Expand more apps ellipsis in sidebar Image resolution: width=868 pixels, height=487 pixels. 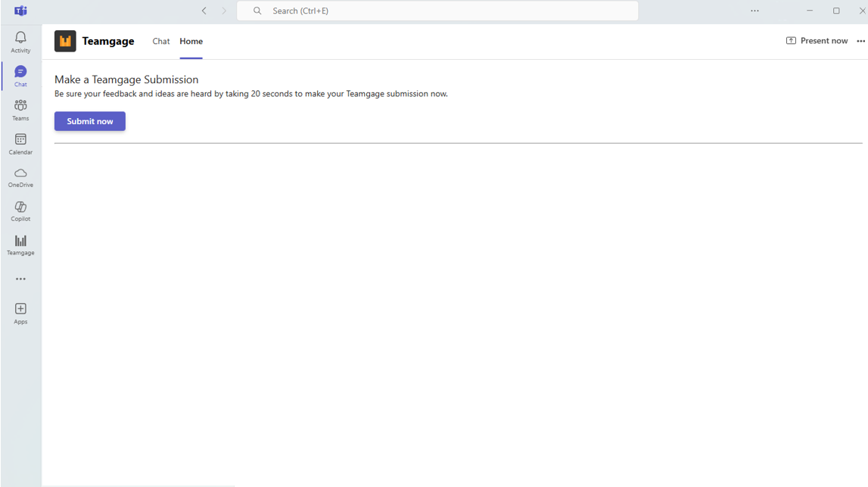(x=20, y=279)
